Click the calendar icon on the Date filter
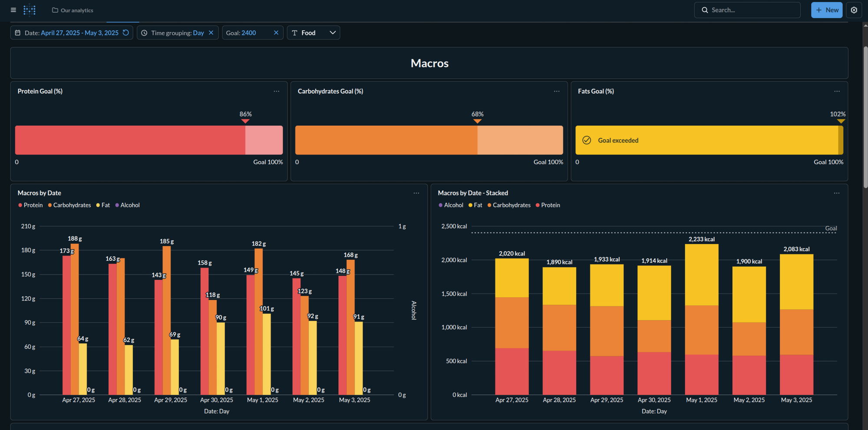 17,33
